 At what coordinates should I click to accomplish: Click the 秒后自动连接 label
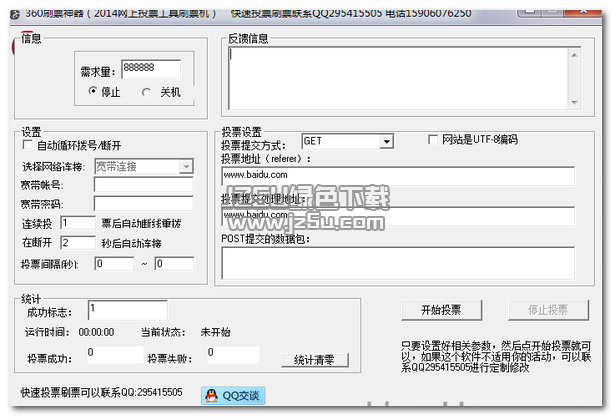pos(131,243)
